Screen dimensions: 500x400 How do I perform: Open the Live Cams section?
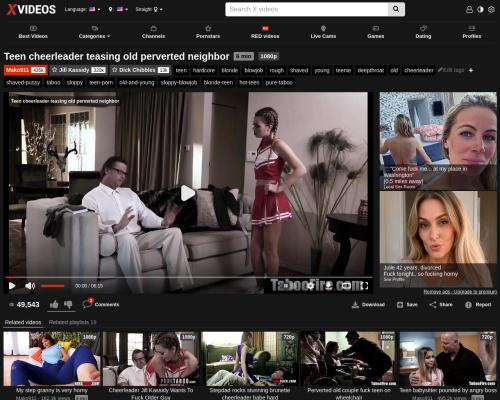coord(323,32)
